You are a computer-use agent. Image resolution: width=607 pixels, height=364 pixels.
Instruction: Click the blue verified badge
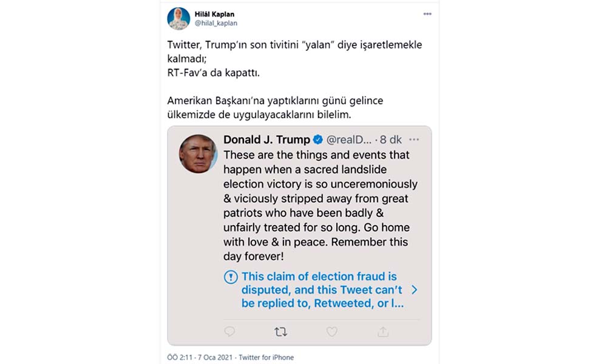click(x=318, y=140)
